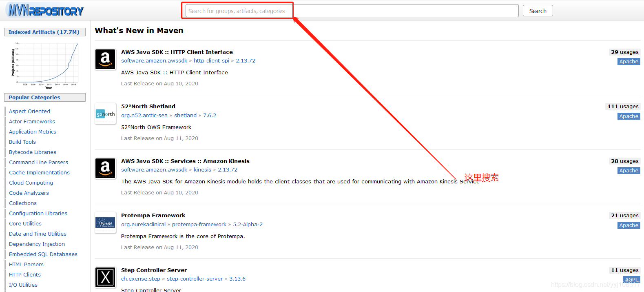Image resolution: width=644 pixels, height=292 pixels.
Task: Click the Eureka! Protempa logo icon
Action: (x=105, y=223)
